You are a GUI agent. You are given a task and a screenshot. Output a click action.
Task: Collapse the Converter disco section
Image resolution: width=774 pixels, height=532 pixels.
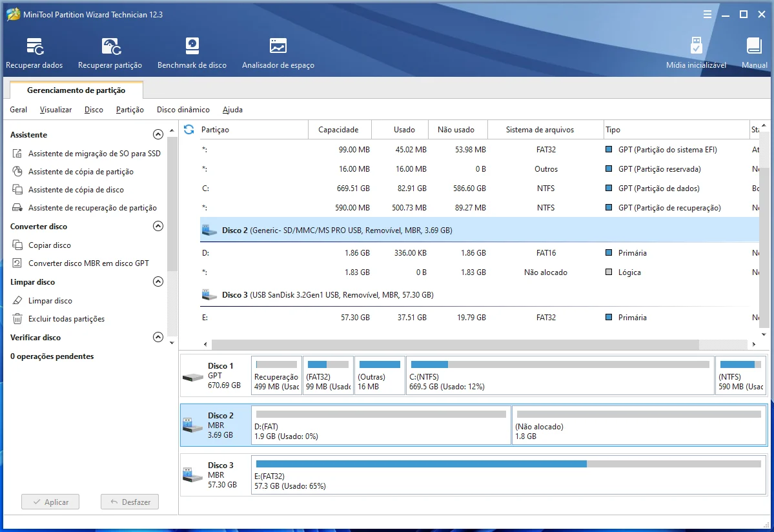[x=158, y=227]
